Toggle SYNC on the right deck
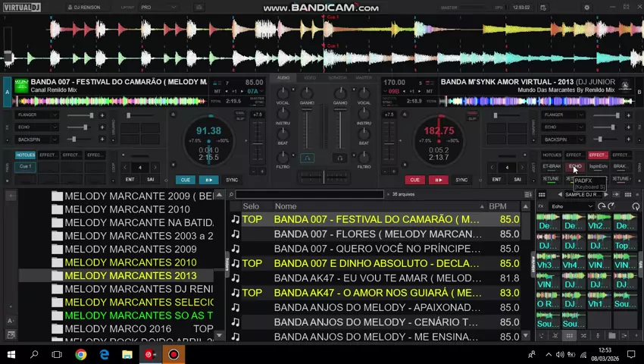The height and width of the screenshot is (364, 644). point(461,180)
